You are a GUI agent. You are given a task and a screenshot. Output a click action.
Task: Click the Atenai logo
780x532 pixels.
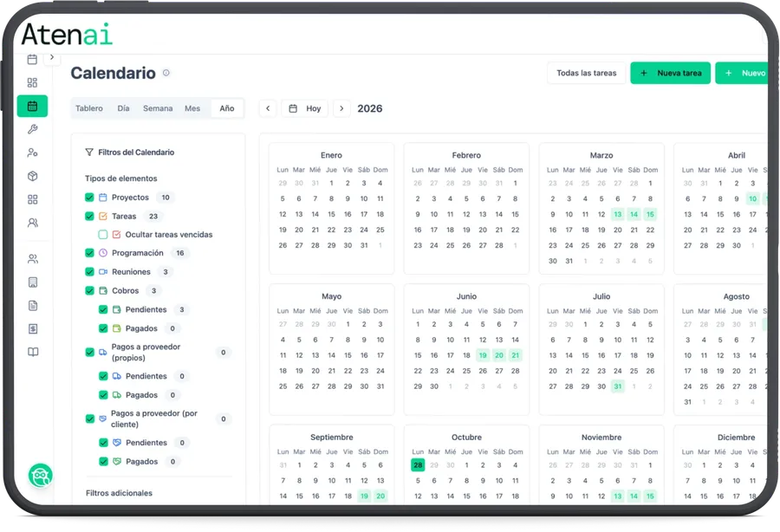pyautogui.click(x=67, y=35)
